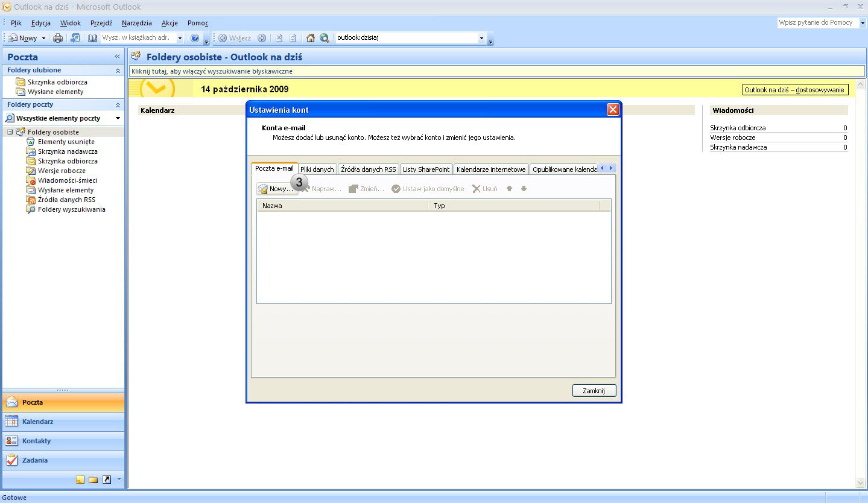The width and height of the screenshot is (868, 503).
Task: Open the Plik menu
Action: (x=16, y=23)
